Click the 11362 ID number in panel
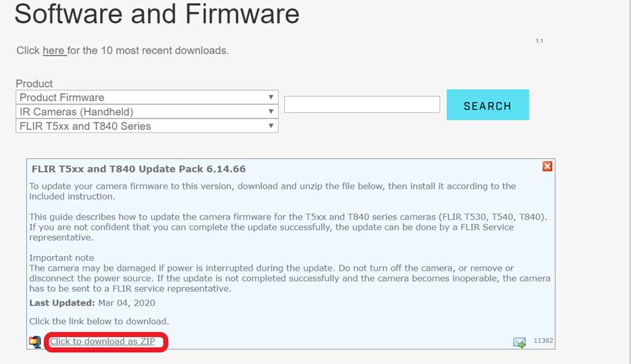Viewport: 631px width, 364px height. click(542, 341)
